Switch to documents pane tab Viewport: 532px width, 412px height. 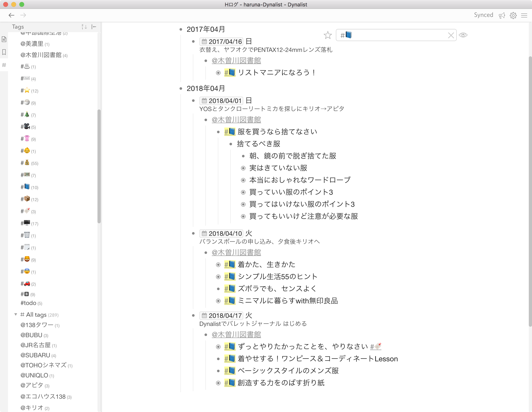(x=4, y=39)
